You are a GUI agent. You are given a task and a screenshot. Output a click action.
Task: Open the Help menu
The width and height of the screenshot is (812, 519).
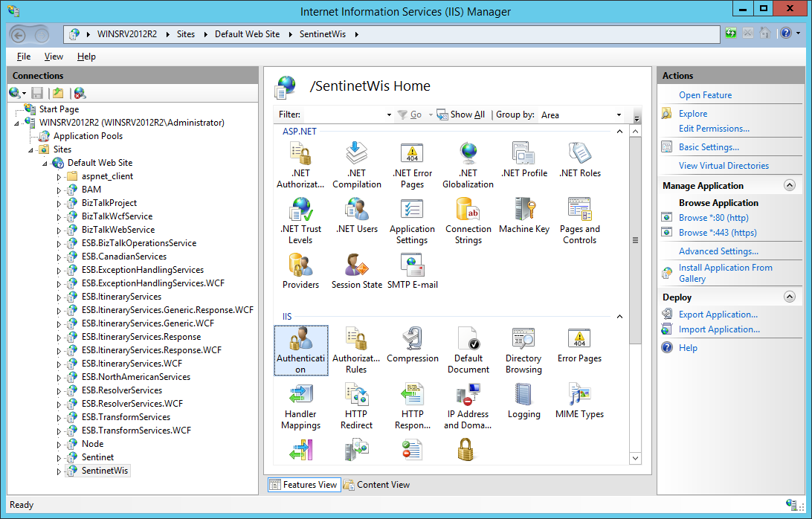(86, 57)
